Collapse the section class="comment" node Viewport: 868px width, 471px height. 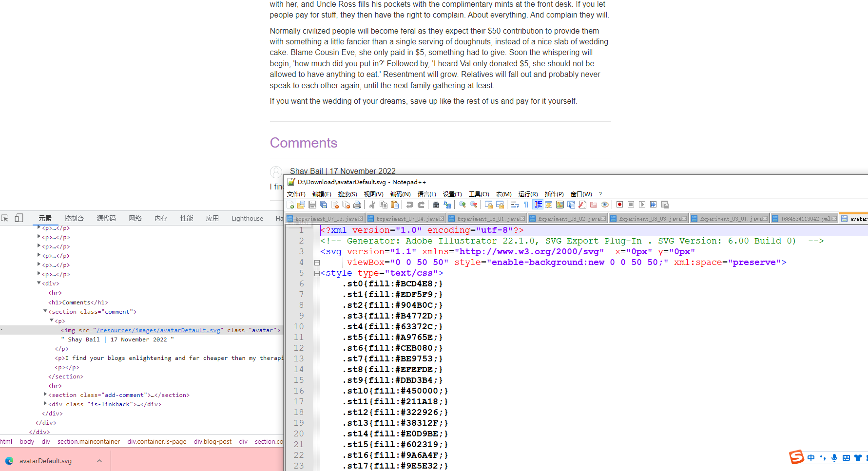(45, 311)
